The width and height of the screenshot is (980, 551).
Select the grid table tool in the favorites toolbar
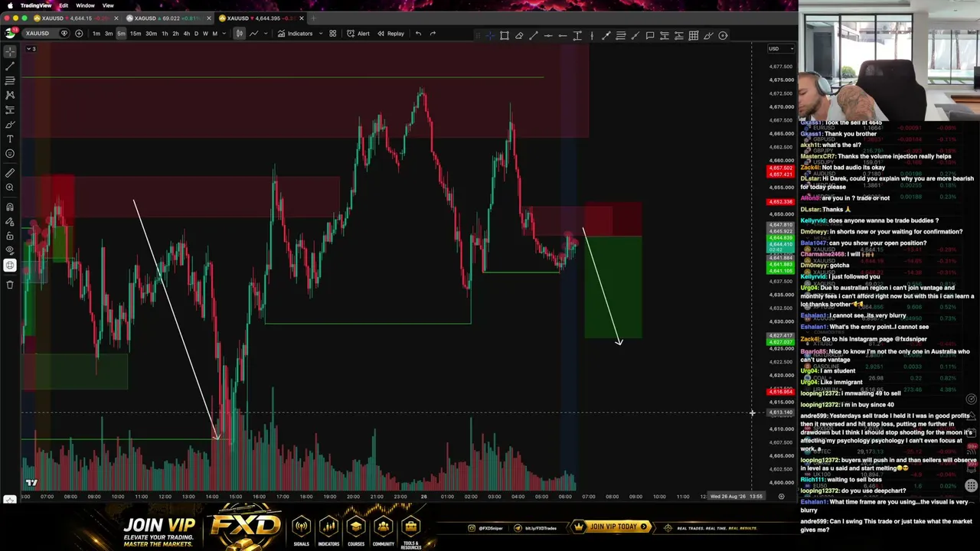pyautogui.click(x=694, y=35)
